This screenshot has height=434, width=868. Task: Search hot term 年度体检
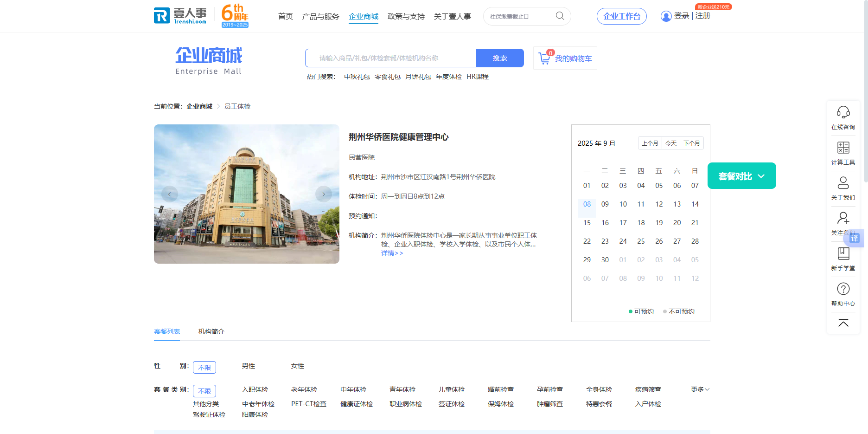[449, 77]
